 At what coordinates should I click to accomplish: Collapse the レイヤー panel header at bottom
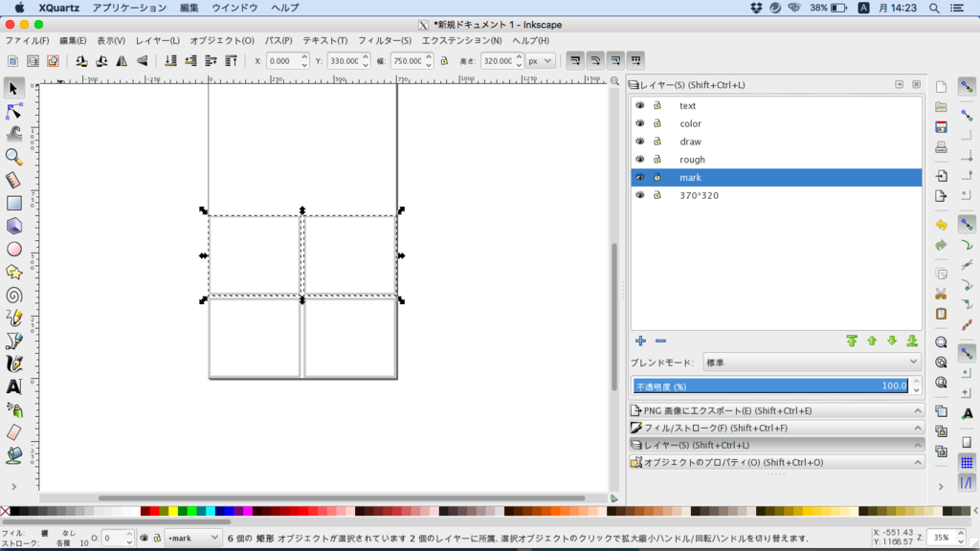click(777, 445)
